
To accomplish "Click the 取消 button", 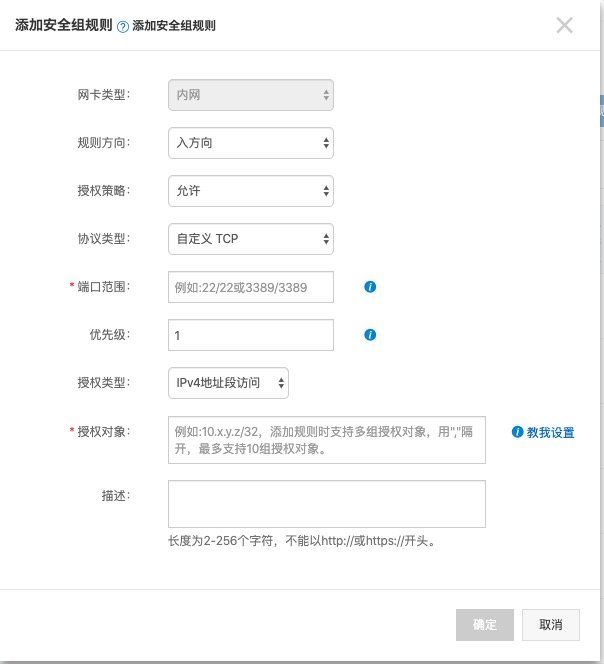I will tap(551, 625).
